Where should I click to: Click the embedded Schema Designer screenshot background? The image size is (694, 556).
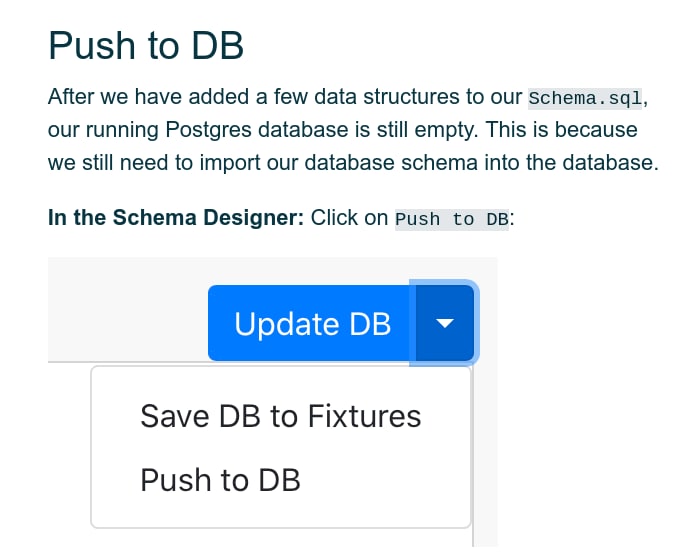click(128, 310)
